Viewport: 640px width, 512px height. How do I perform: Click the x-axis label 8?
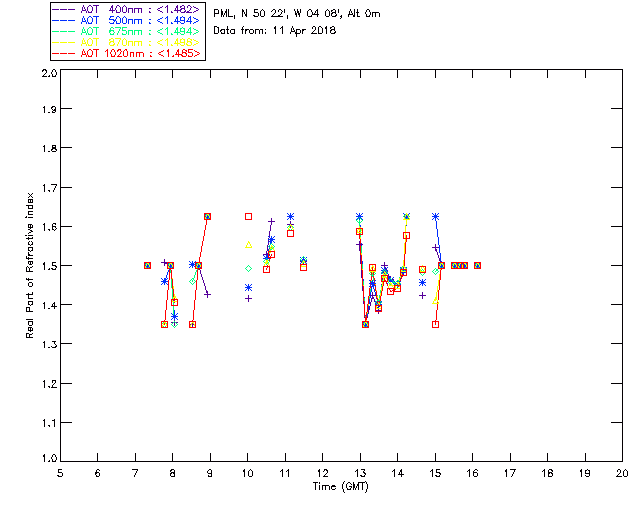(173, 473)
